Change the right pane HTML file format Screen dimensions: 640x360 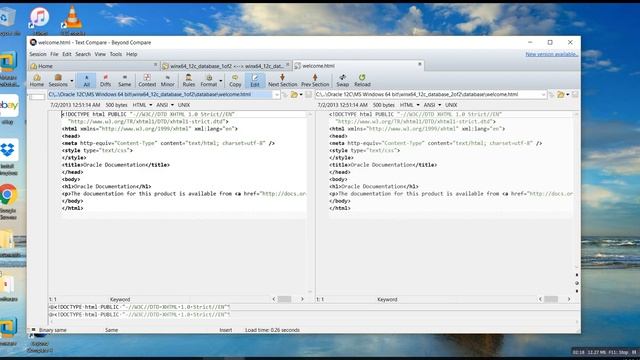(x=410, y=105)
